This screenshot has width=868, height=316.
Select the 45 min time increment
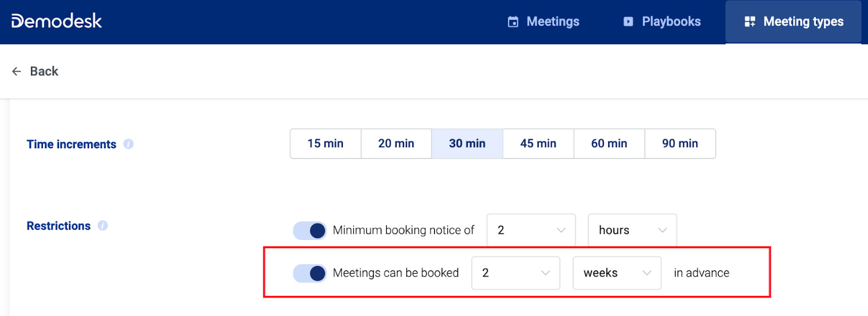(538, 143)
